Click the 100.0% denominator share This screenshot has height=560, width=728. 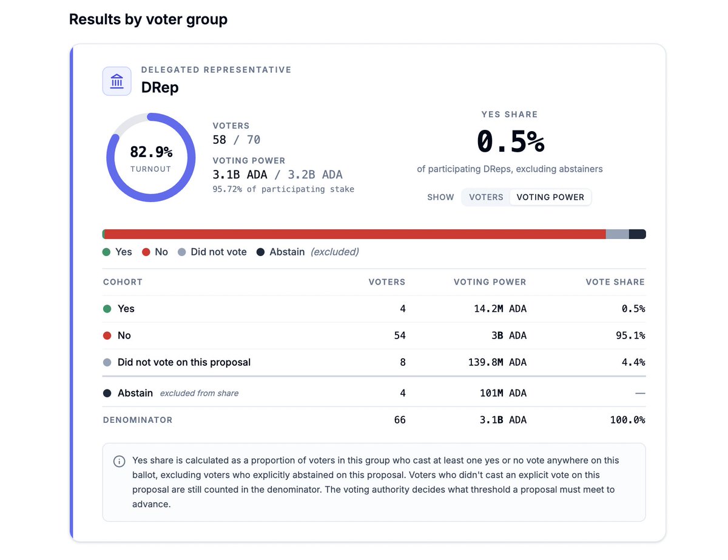tap(628, 420)
